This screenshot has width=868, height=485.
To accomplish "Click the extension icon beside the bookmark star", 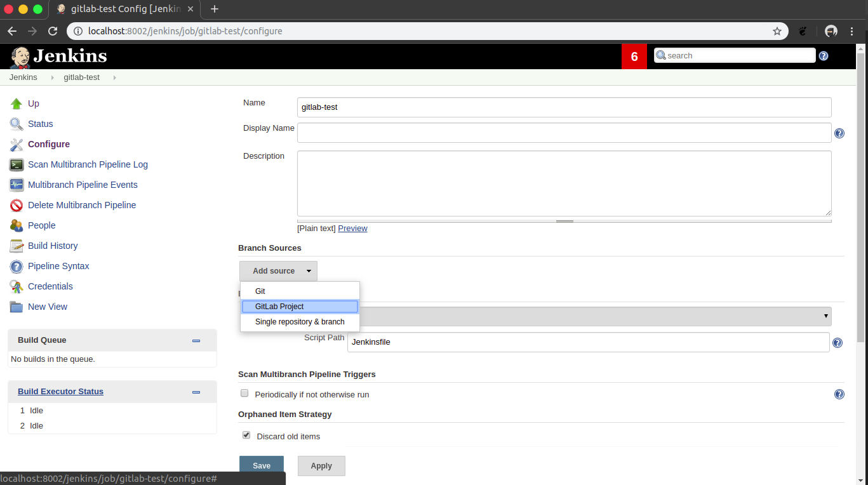I will coord(803,30).
